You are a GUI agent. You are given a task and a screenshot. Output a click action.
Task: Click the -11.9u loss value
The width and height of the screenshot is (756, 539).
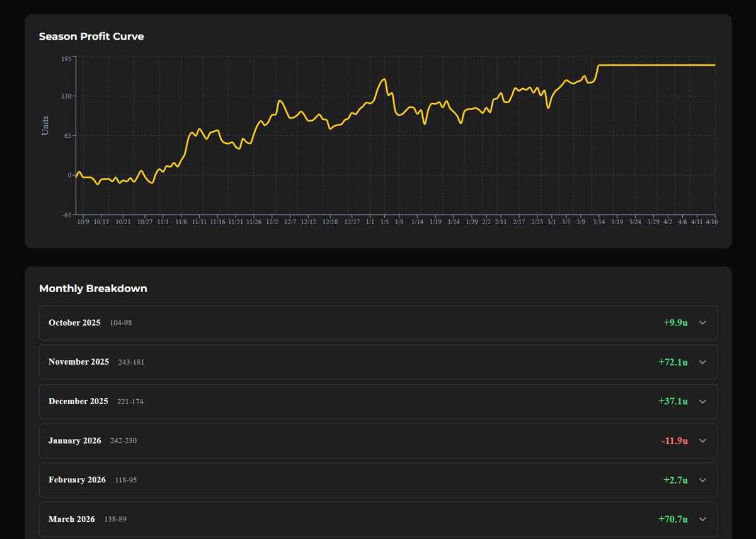pyautogui.click(x=675, y=441)
